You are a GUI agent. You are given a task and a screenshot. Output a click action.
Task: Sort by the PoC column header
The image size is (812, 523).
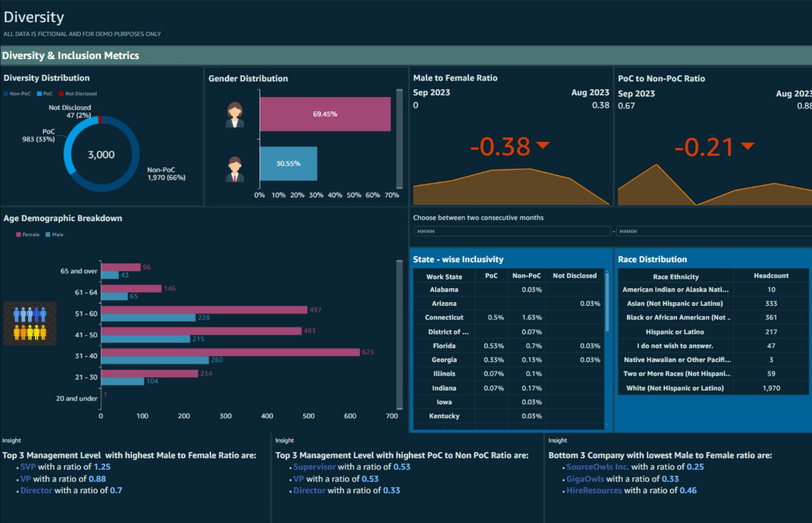pos(491,276)
